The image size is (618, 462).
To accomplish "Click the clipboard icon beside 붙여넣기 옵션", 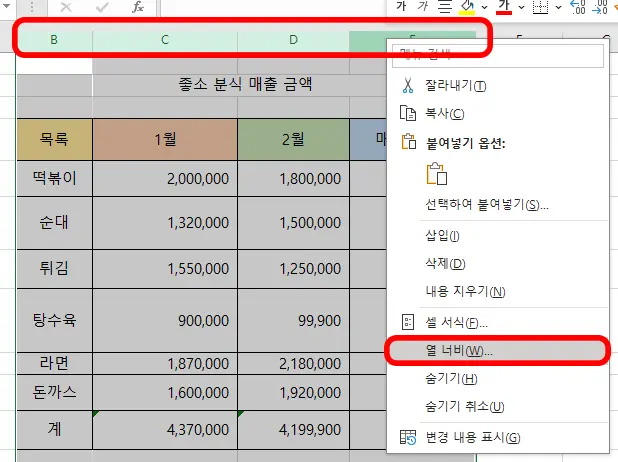I will (409, 142).
